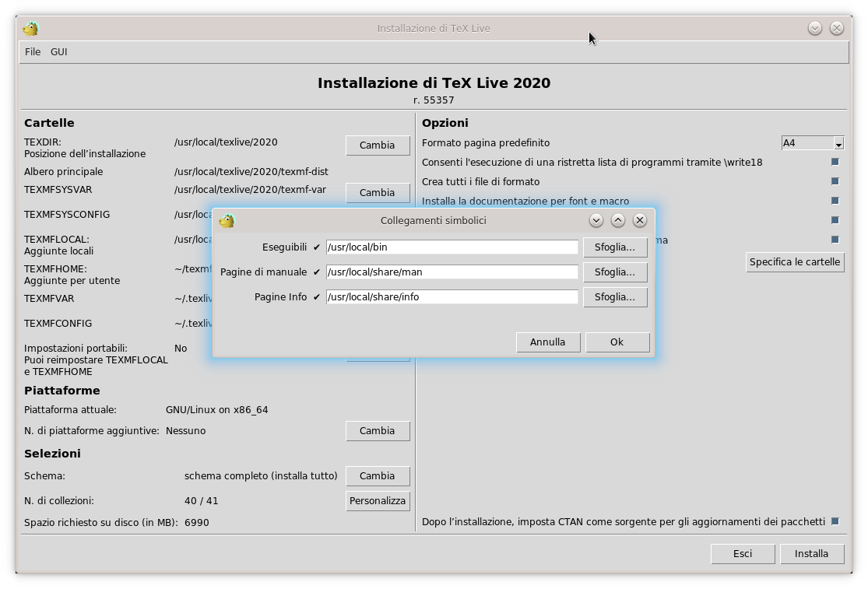The image size is (868, 589).
Task: Browse for the Eseguibili folder with Sfoglia
Action: pos(615,247)
